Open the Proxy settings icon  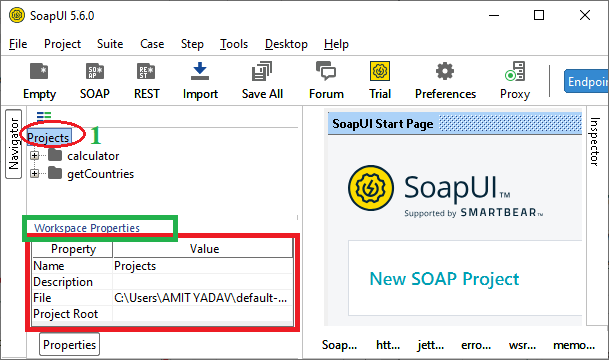[x=515, y=71]
